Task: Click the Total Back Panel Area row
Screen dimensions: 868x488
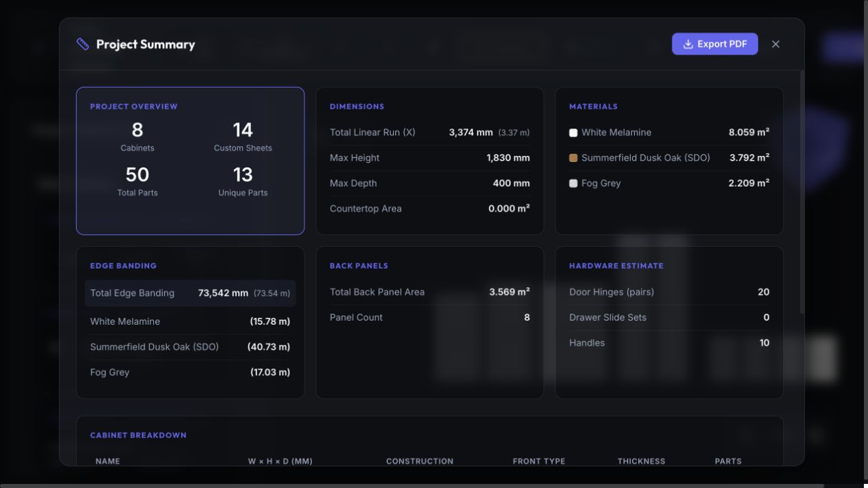Action: (x=430, y=292)
